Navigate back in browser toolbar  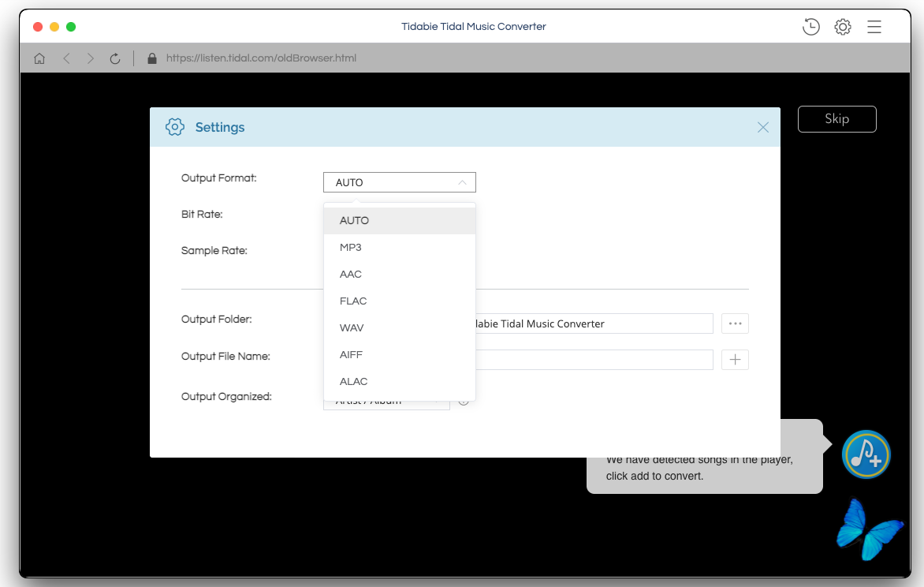[66, 58]
